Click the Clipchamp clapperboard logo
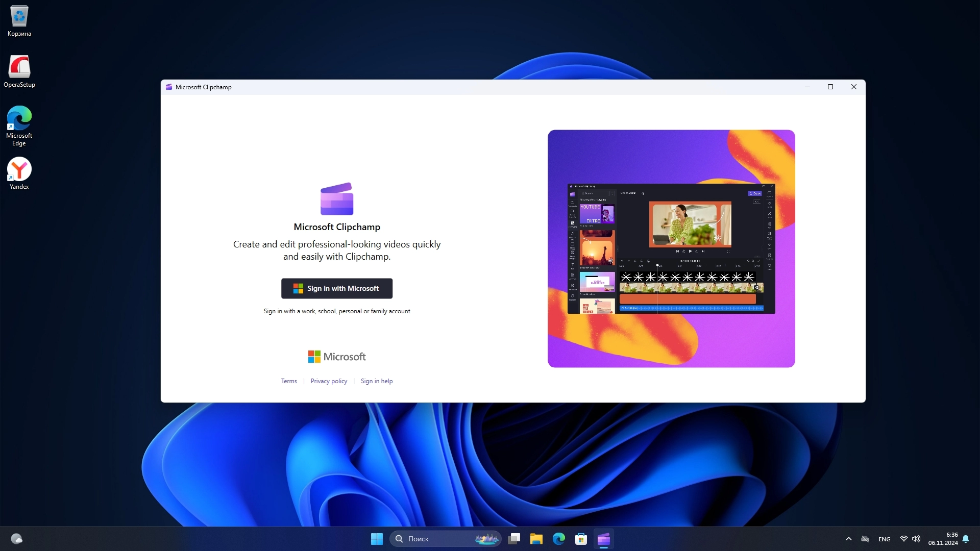The width and height of the screenshot is (980, 551). 337,199
